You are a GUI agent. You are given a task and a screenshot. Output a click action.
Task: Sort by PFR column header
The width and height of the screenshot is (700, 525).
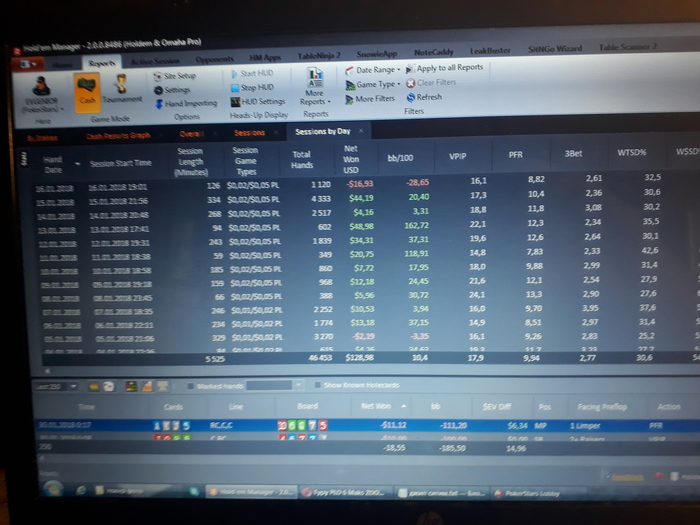[515, 155]
